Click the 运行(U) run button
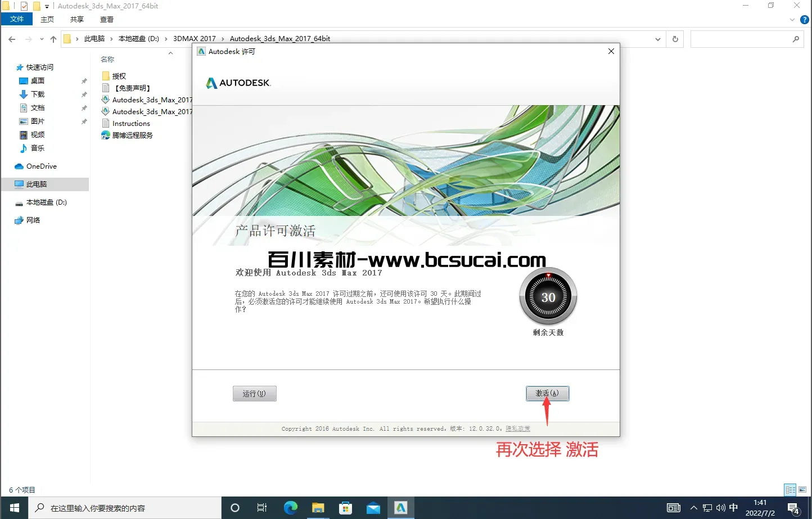 pos(254,393)
